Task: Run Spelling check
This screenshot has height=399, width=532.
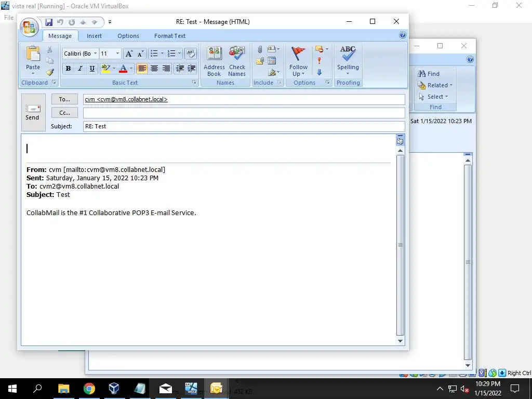Action: 348,60
